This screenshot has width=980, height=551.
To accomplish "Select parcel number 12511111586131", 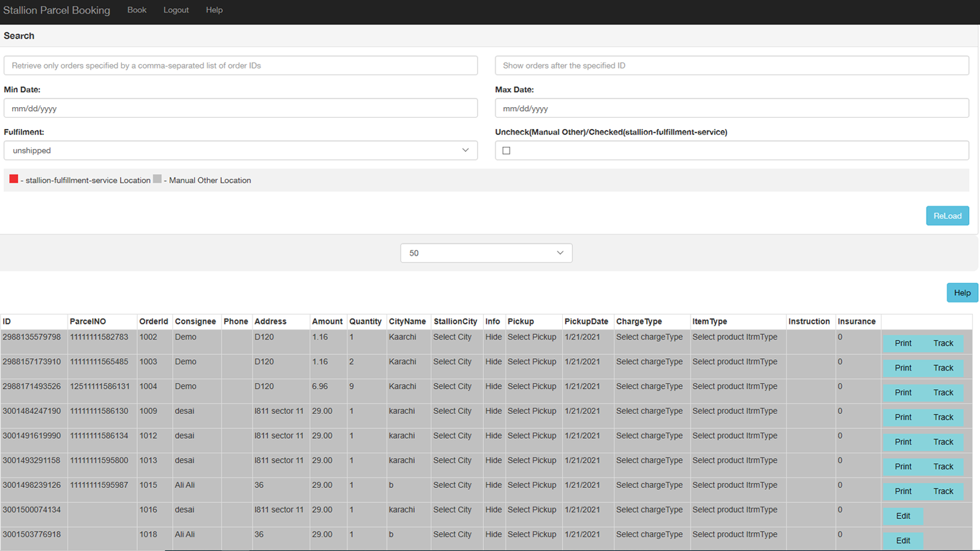I will (x=100, y=386).
